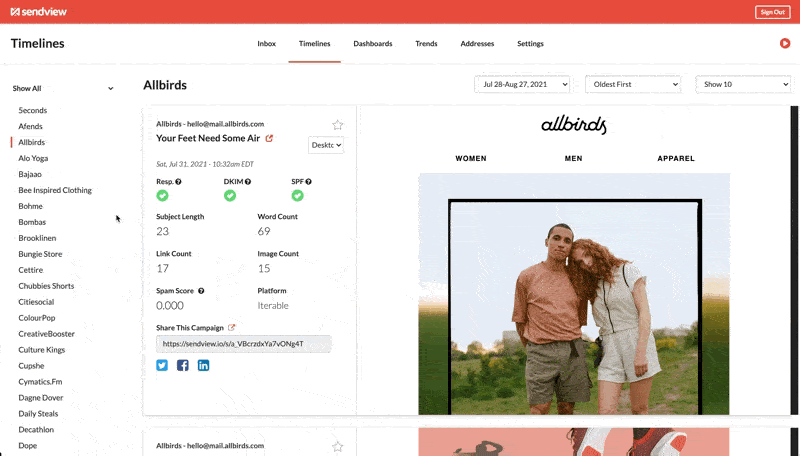800x456 pixels.
Task: Click MEN link in email preview
Action: point(573,159)
